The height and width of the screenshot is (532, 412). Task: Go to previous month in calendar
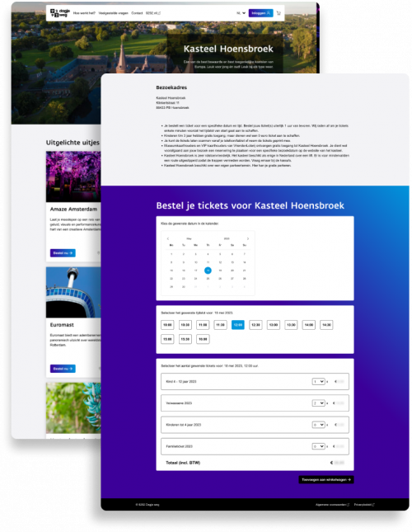click(x=168, y=239)
